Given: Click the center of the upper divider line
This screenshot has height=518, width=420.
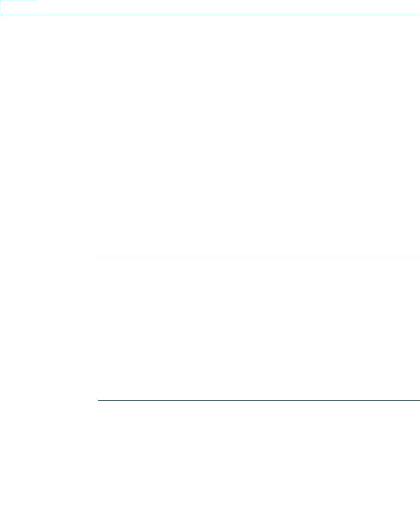Looking at the screenshot, I should click(258, 256).
